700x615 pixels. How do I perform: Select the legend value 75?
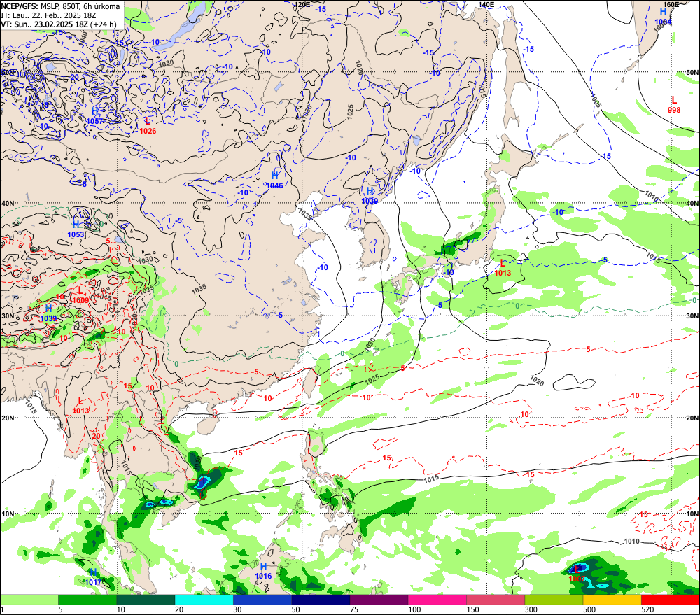pyautogui.click(x=354, y=609)
